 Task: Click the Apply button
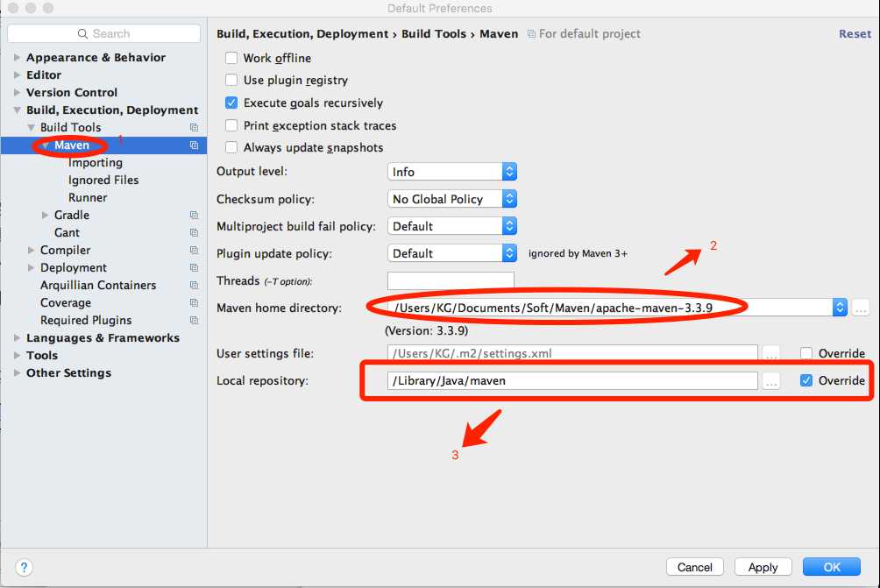point(763,567)
